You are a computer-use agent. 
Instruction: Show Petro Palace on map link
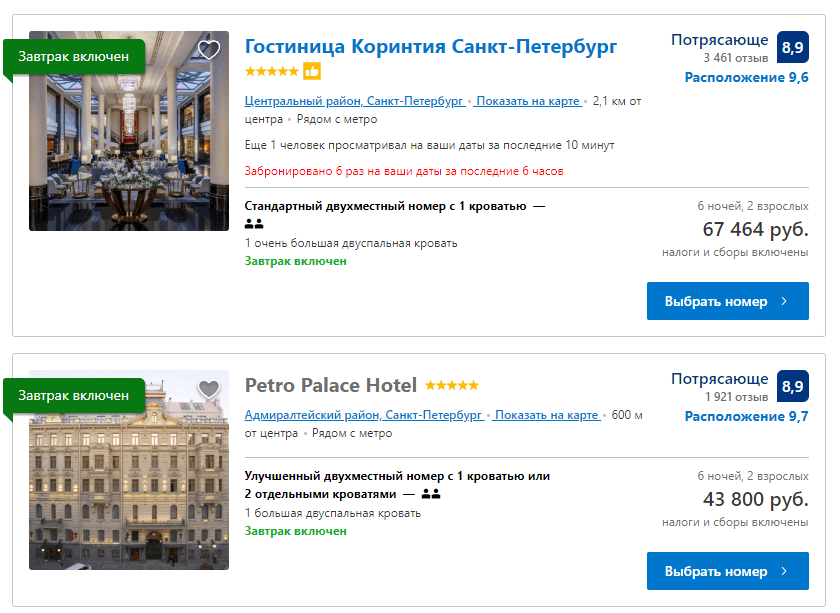pyautogui.click(x=545, y=415)
